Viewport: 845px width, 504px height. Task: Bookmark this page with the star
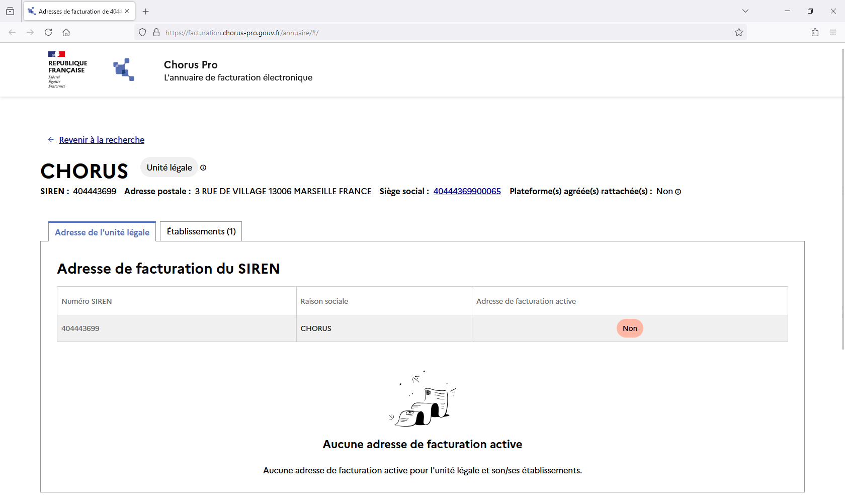tap(738, 32)
